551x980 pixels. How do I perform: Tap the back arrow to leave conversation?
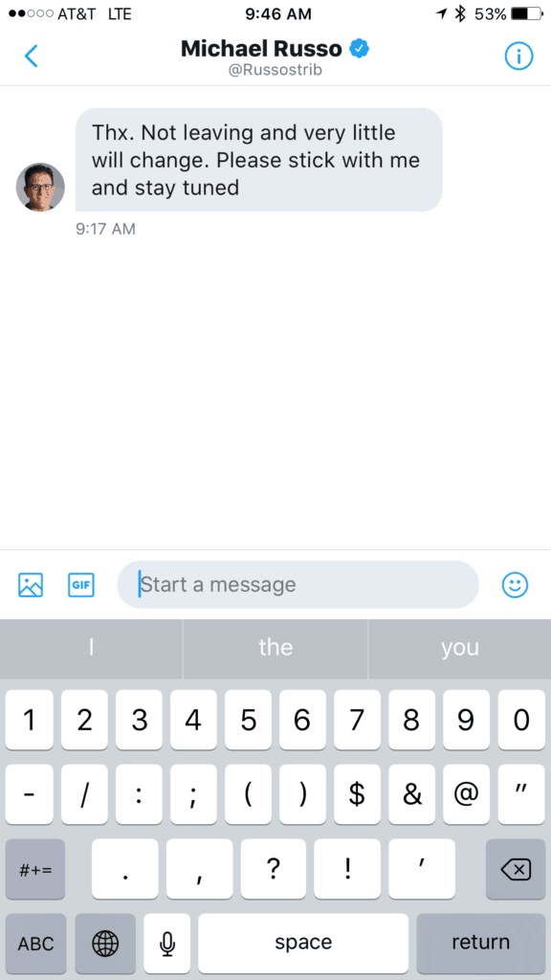click(x=31, y=56)
